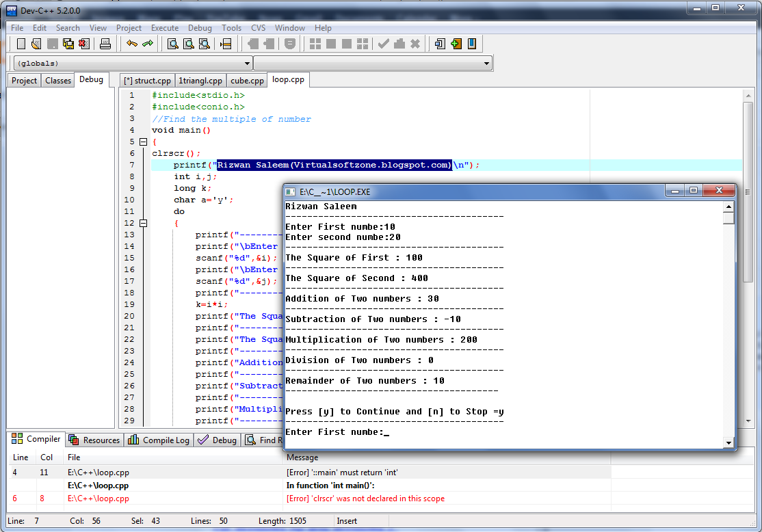The image size is (762, 532).
Task: Open the File menu
Action: point(17,27)
